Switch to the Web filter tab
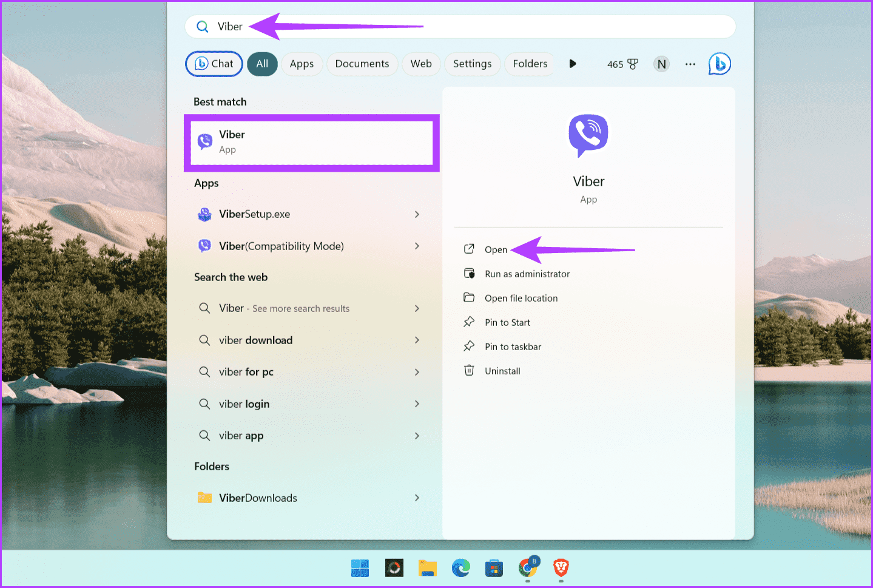The height and width of the screenshot is (588, 873). (421, 64)
